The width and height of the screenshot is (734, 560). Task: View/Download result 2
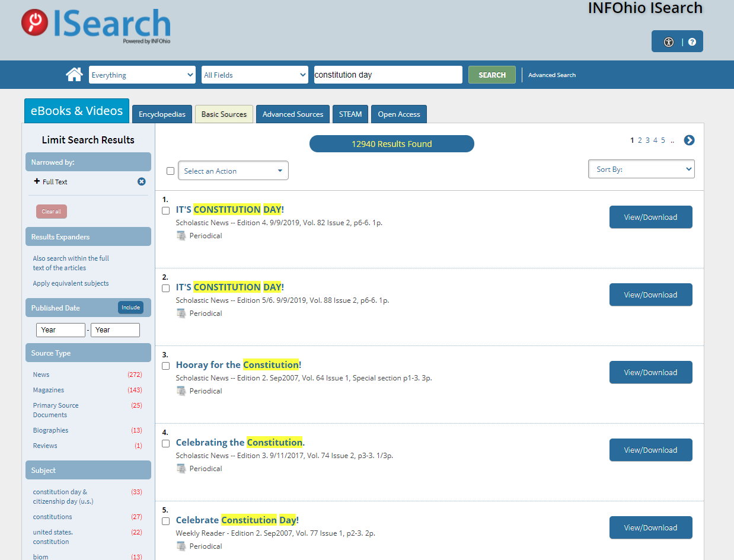pyautogui.click(x=651, y=295)
